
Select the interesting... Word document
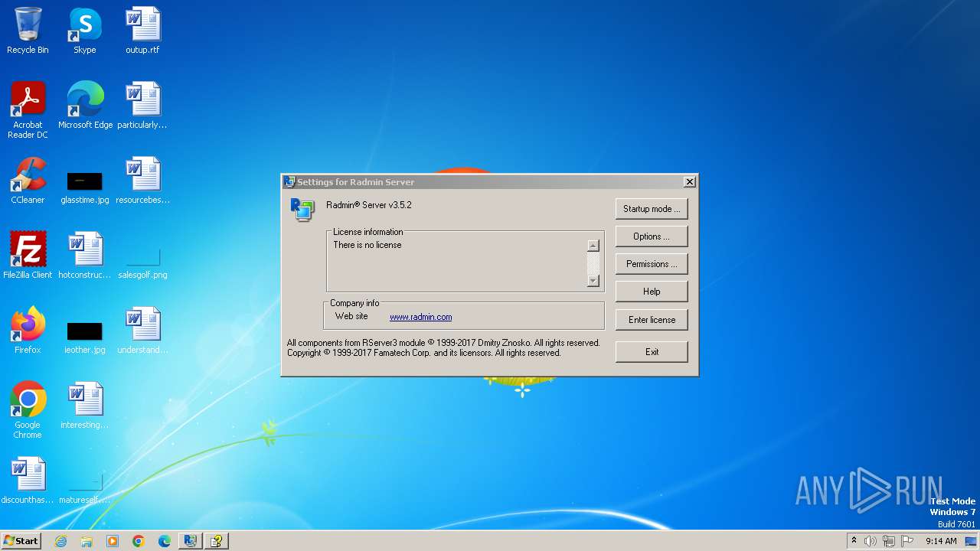tap(84, 406)
